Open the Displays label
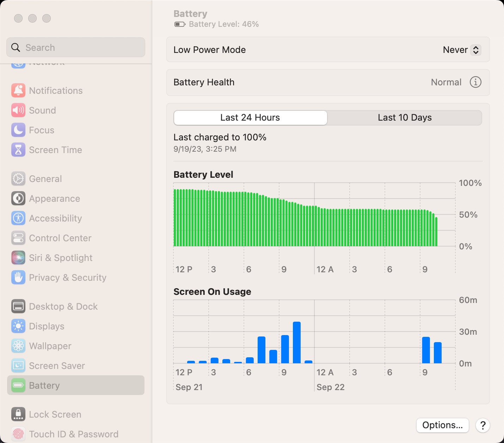 point(47,326)
